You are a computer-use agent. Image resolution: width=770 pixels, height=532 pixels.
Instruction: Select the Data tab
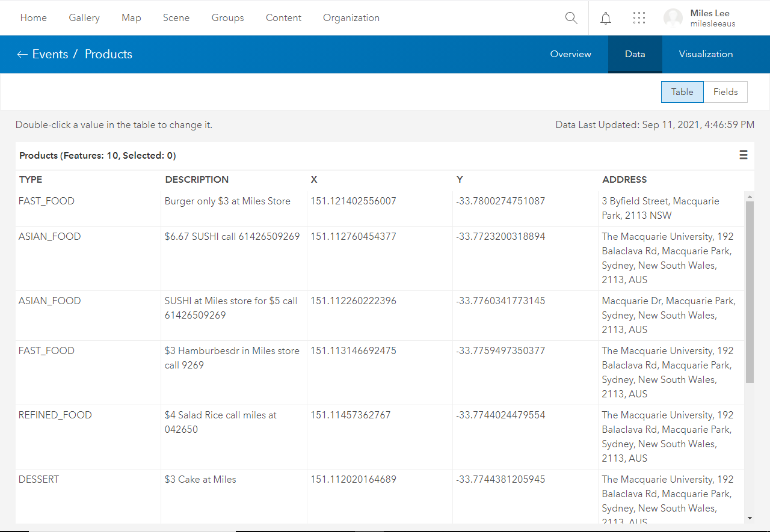635,54
